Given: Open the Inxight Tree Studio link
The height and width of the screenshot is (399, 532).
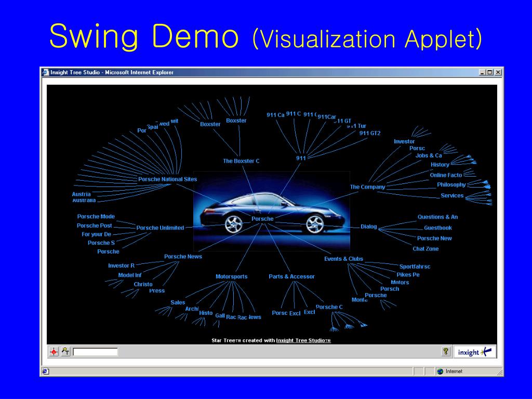Looking at the screenshot, I should (303, 340).
